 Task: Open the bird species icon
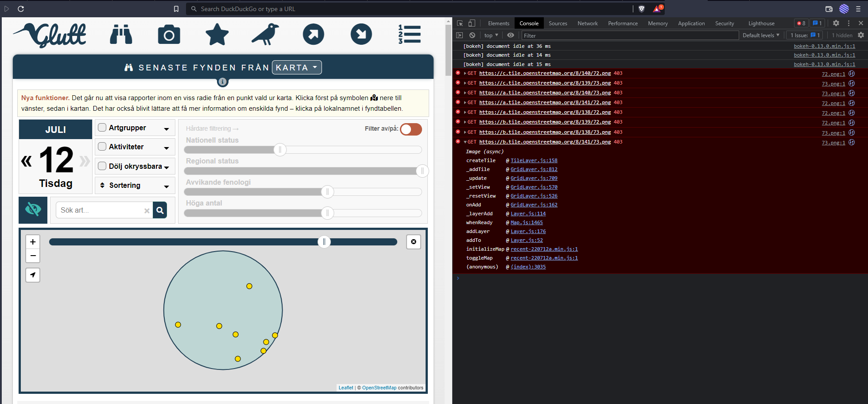tap(265, 35)
